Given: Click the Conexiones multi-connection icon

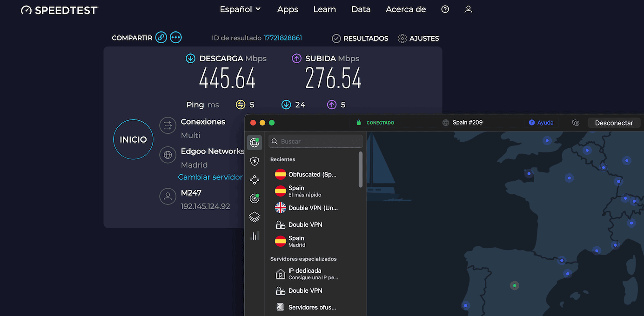Looking at the screenshot, I should [x=168, y=125].
